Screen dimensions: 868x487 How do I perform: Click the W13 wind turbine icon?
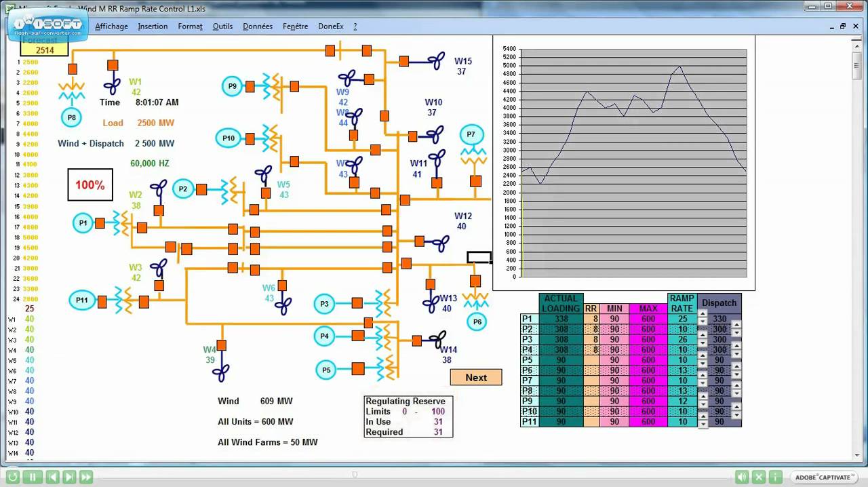431,303
